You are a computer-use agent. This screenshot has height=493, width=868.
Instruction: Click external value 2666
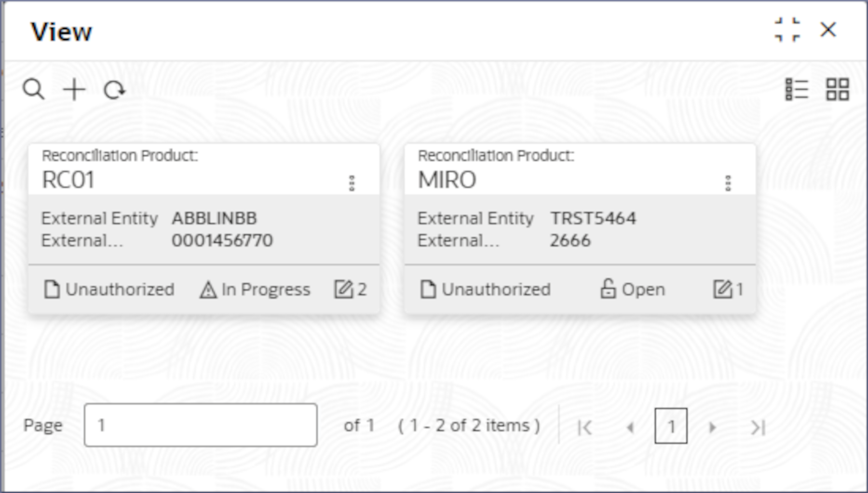570,240
